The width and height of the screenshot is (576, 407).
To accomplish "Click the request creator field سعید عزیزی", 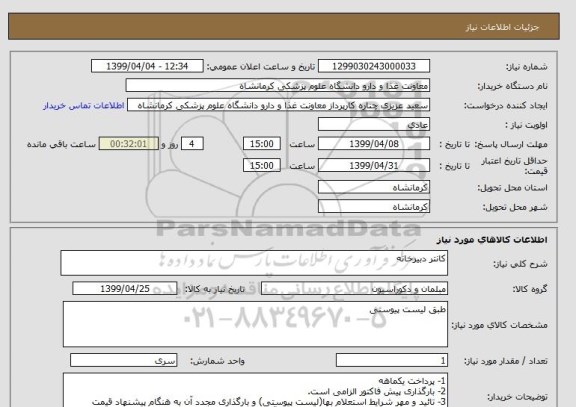I will pyautogui.click(x=278, y=105).
